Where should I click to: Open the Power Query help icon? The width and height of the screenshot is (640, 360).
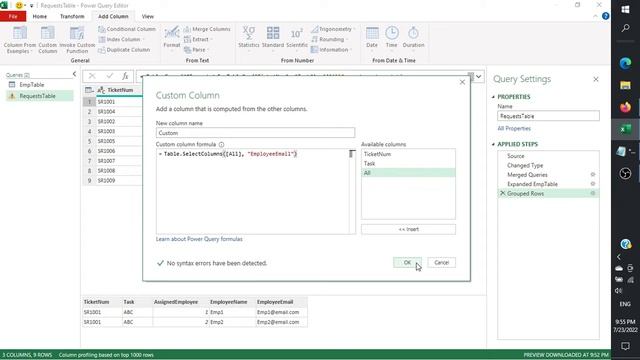tap(606, 16)
